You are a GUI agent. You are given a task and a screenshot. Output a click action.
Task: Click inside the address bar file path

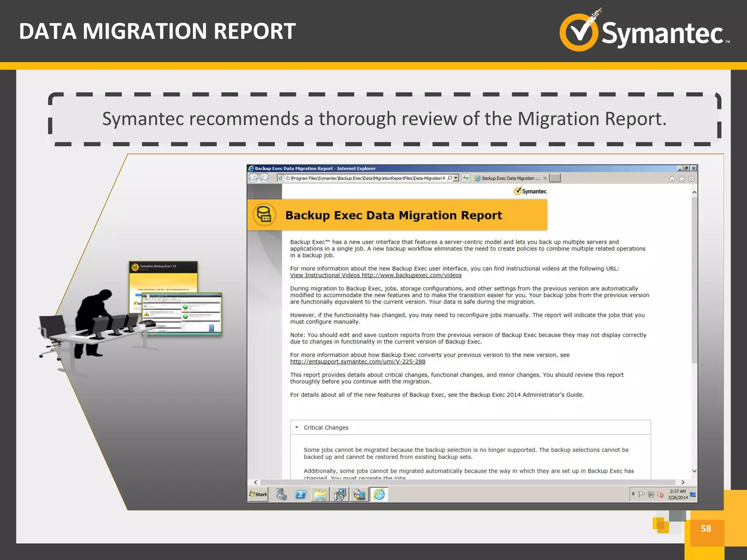365,178
